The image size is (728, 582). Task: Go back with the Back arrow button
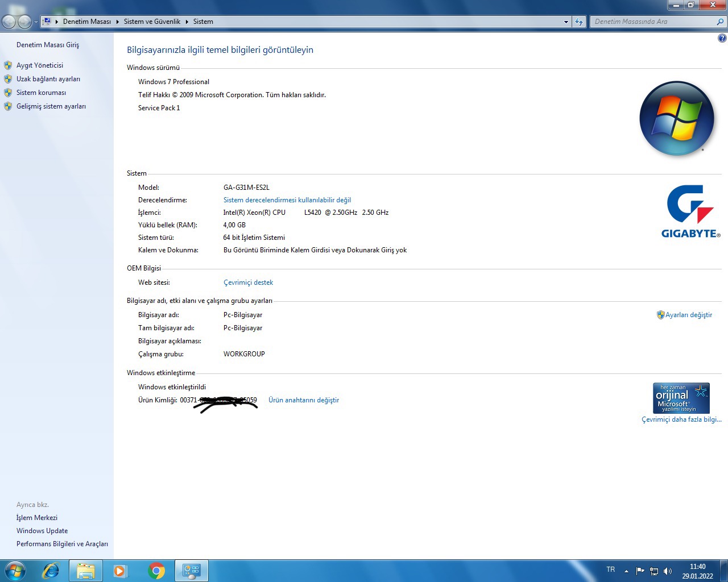point(9,22)
